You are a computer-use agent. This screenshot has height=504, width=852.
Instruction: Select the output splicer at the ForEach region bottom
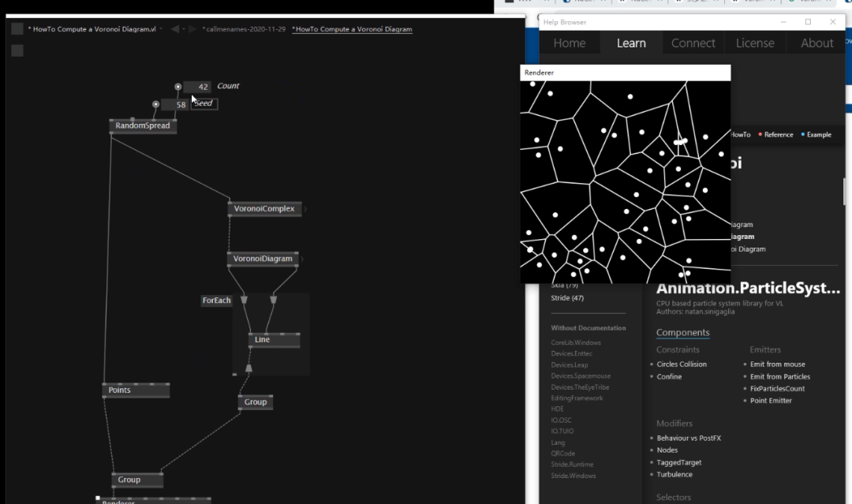click(x=248, y=368)
